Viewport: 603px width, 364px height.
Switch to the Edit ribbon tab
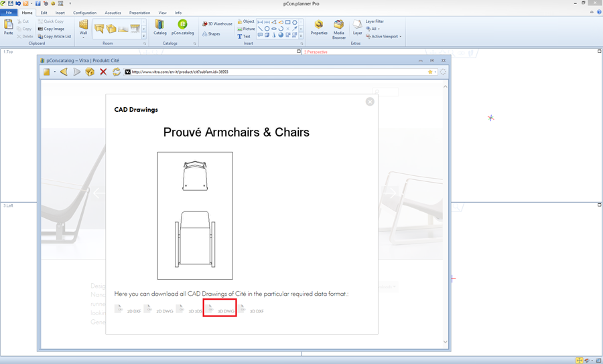click(44, 13)
